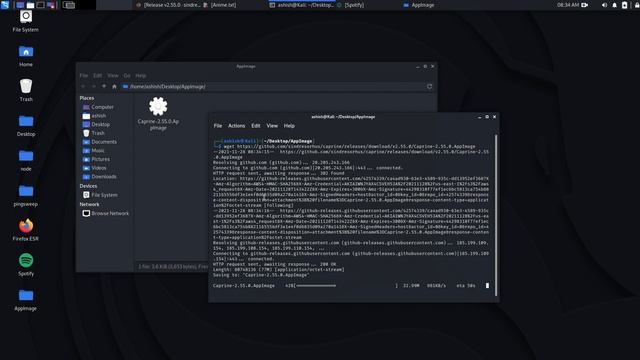Click the volume icon in the panel

pos(604,5)
